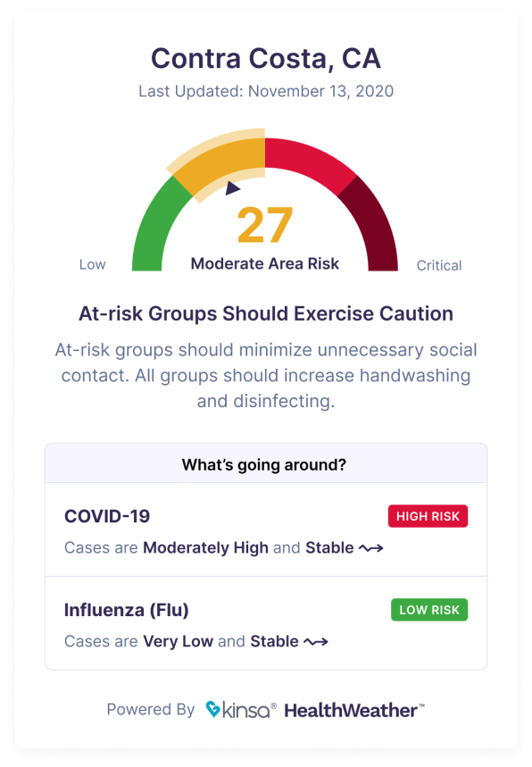532x767 pixels.
Task: Open the COVID-19 row heading
Action: (x=107, y=516)
